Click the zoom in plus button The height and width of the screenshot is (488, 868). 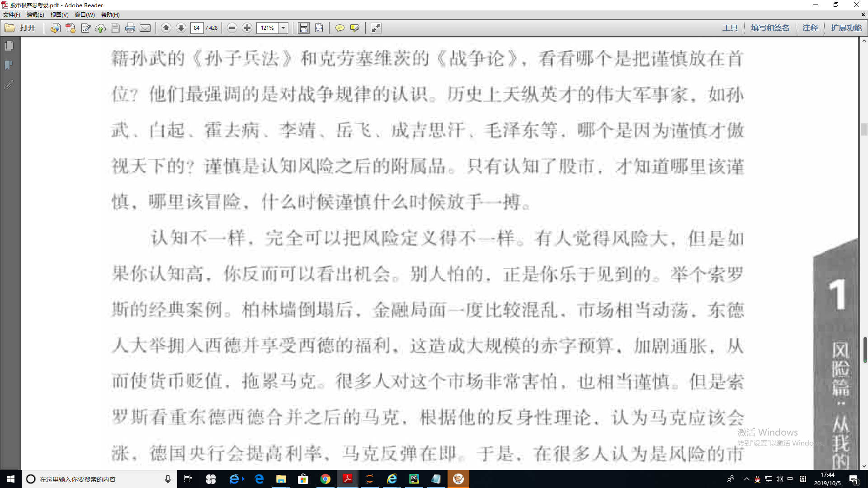pyautogui.click(x=247, y=28)
